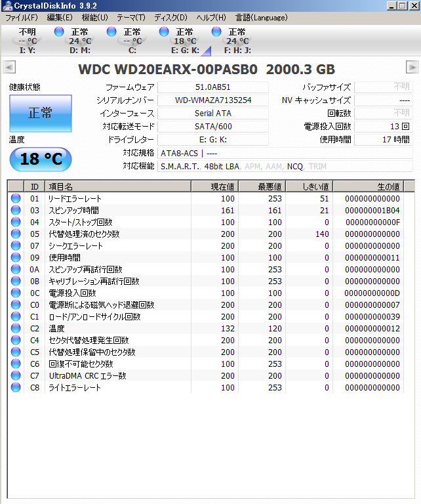
Task: Click status orb of row 0B キャリブレーション再試行回数
Action: [16, 281]
